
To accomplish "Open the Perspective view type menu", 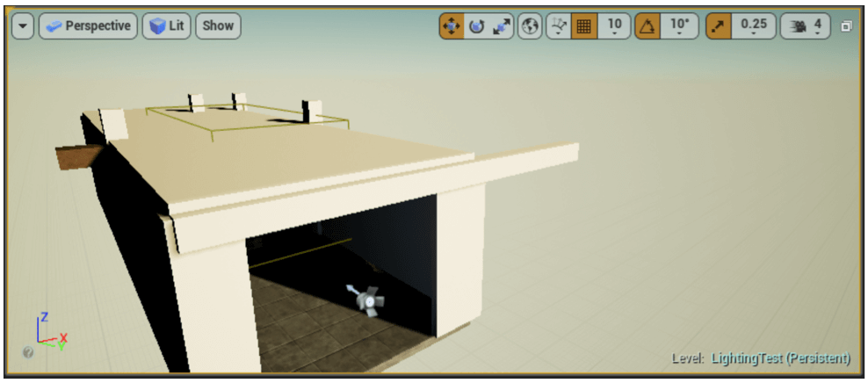I will pyautogui.click(x=88, y=26).
